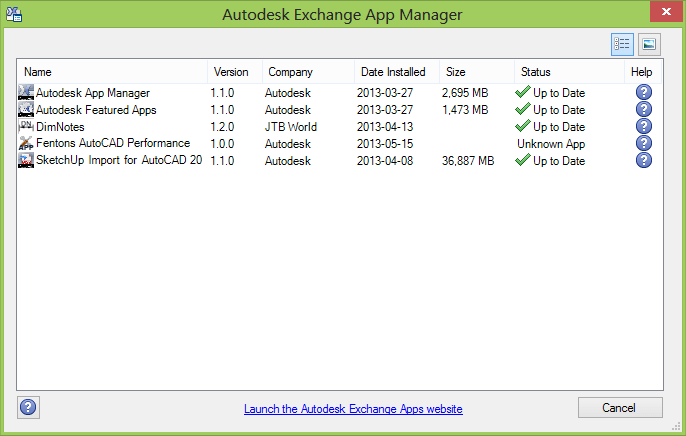Viewport: 686px width, 436px height.
Task: Click Up to Date status for SketchUp Import
Action: click(x=559, y=161)
